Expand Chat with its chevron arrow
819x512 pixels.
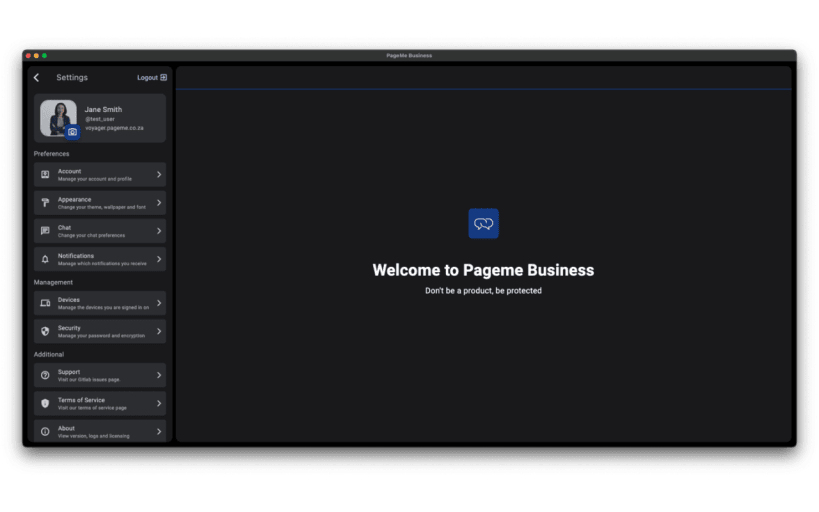click(x=159, y=231)
